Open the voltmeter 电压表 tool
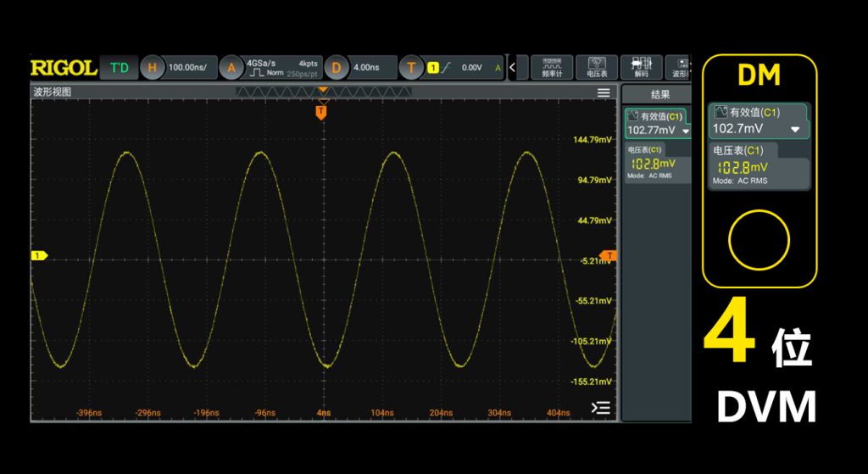The width and height of the screenshot is (868, 474). [x=597, y=67]
